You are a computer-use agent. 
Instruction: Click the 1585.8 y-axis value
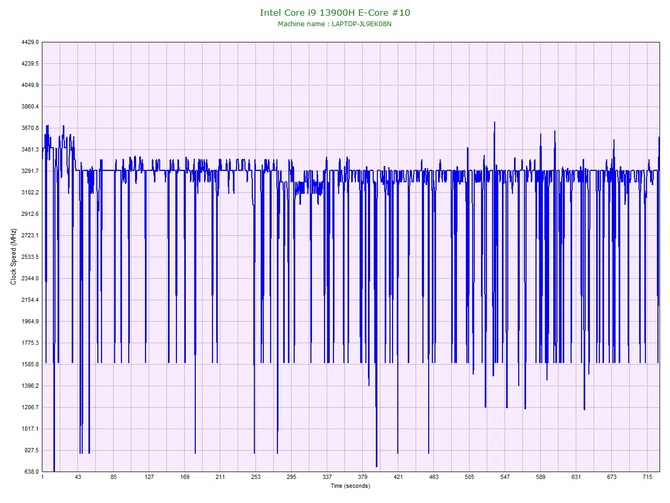[30, 364]
